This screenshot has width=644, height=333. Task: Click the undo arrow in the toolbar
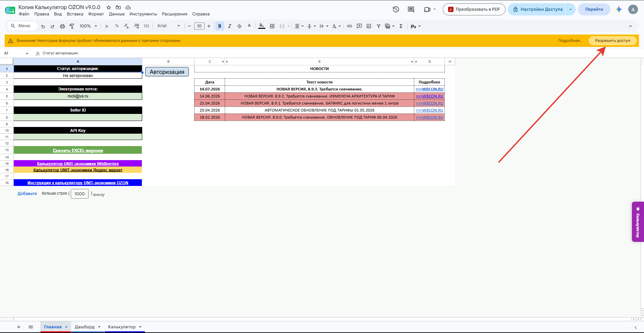(x=43, y=26)
